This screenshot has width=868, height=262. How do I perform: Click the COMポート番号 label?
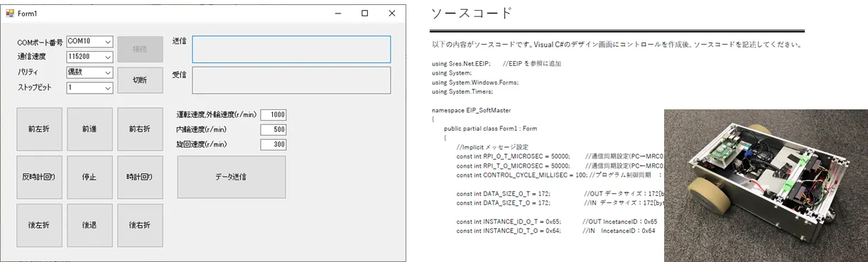click(x=40, y=43)
